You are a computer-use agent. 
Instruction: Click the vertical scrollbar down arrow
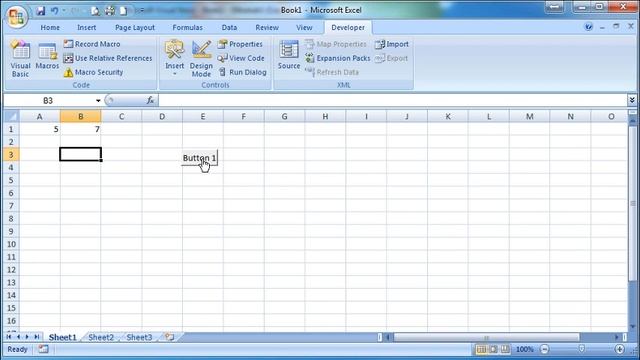633,327
